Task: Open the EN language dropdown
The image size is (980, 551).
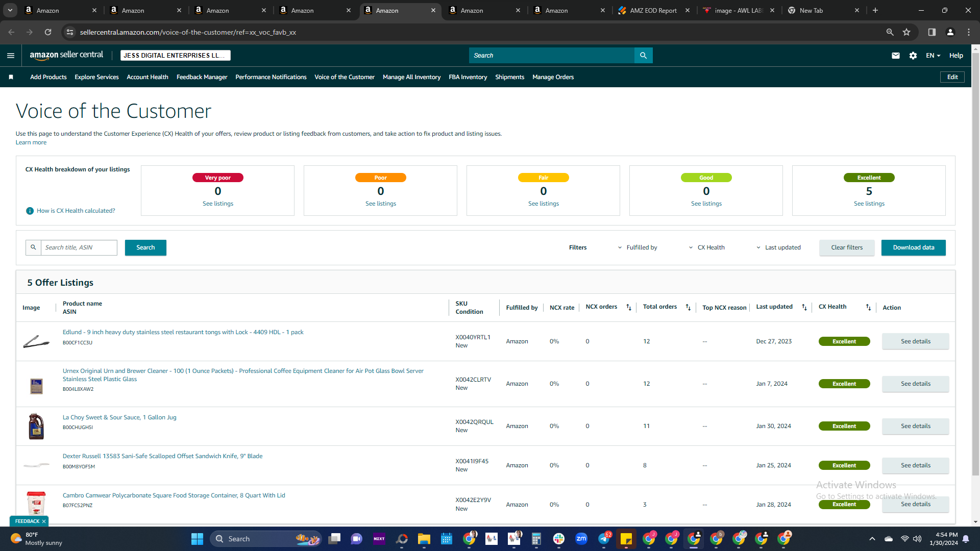Action: coord(933,56)
